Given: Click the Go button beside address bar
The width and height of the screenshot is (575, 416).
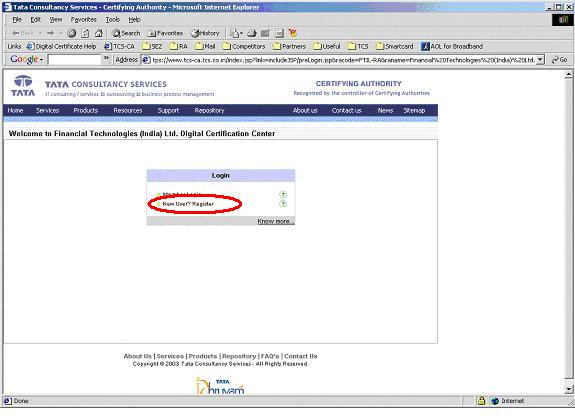Looking at the screenshot, I should tap(560, 59).
